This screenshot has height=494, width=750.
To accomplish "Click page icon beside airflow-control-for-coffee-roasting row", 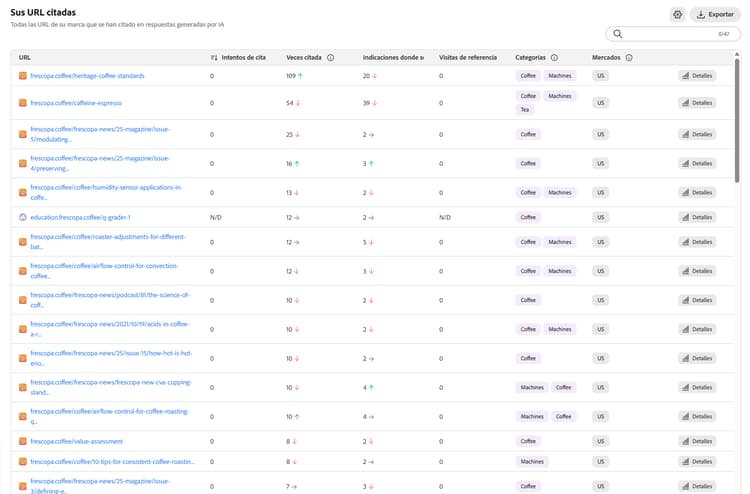I will click(22, 417).
